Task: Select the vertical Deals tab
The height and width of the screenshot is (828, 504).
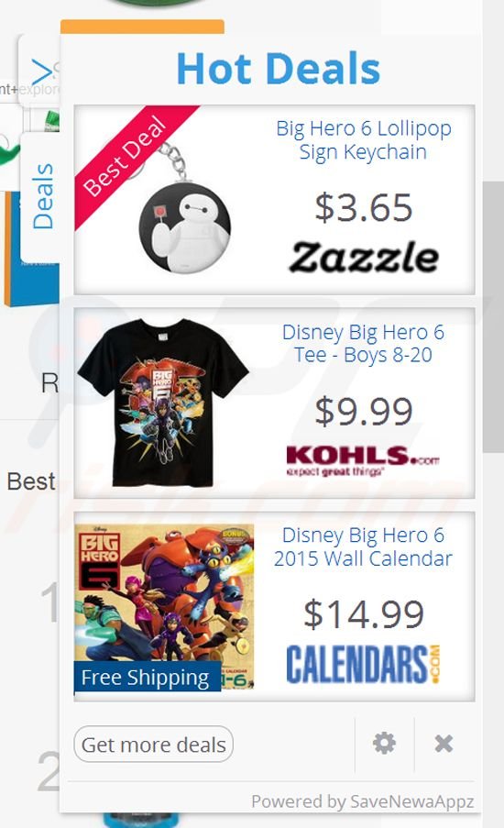Action: click(x=41, y=196)
